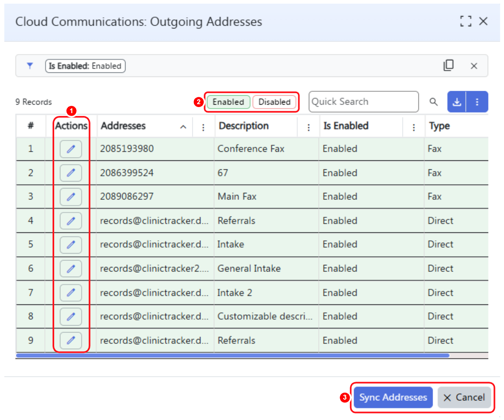The height and width of the screenshot is (420, 504).
Task: Toggle the Enabled filter pill
Action: (228, 102)
